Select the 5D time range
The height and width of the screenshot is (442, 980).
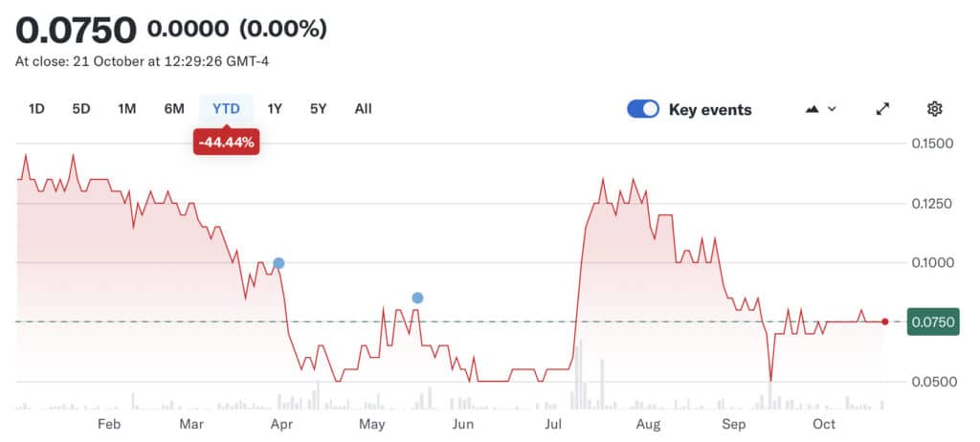(x=81, y=108)
